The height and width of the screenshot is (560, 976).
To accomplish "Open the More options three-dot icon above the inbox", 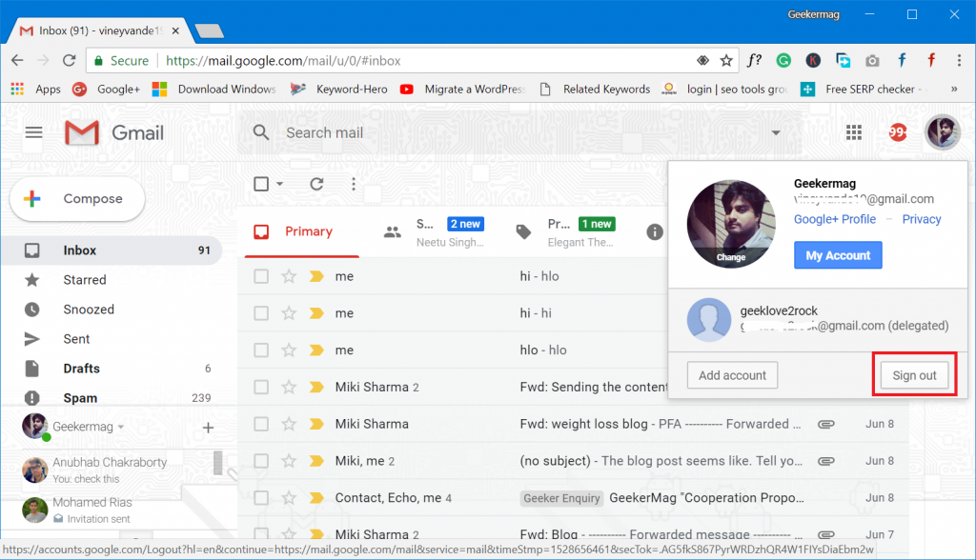I will 354,184.
